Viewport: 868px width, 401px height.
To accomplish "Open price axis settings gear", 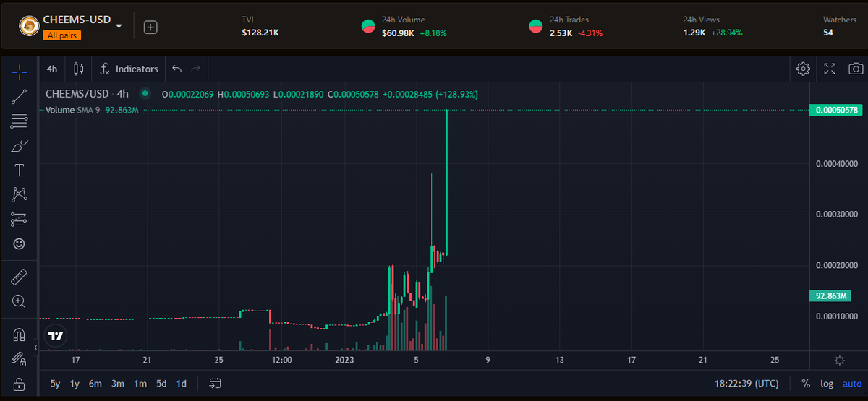I will 839,360.
